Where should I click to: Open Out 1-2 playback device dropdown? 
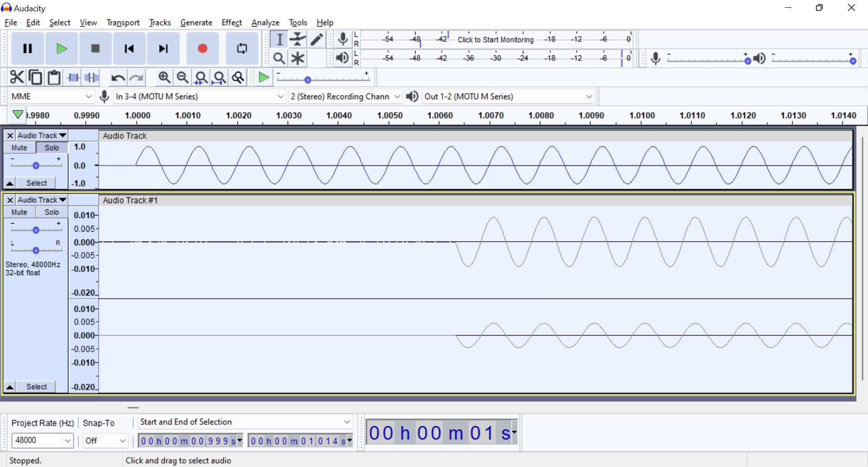coord(508,96)
